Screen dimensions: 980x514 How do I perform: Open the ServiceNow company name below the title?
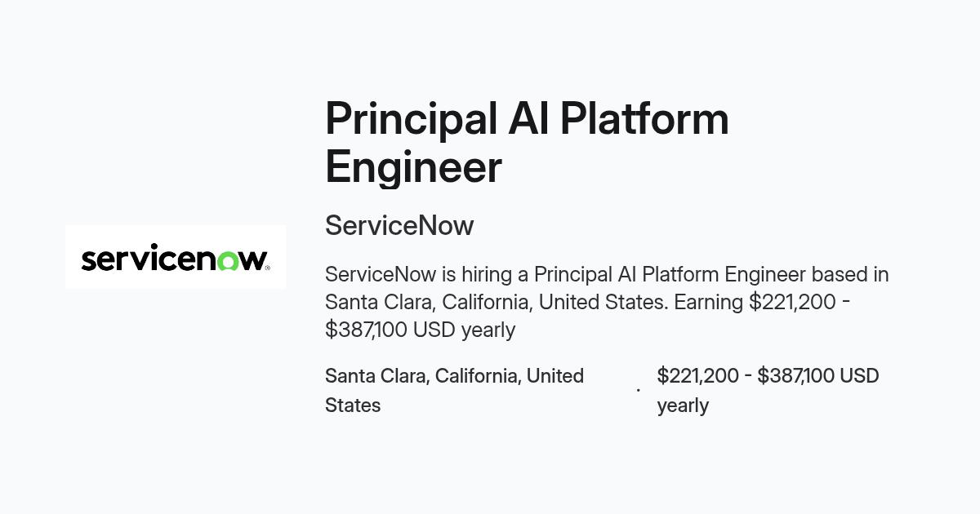(399, 225)
